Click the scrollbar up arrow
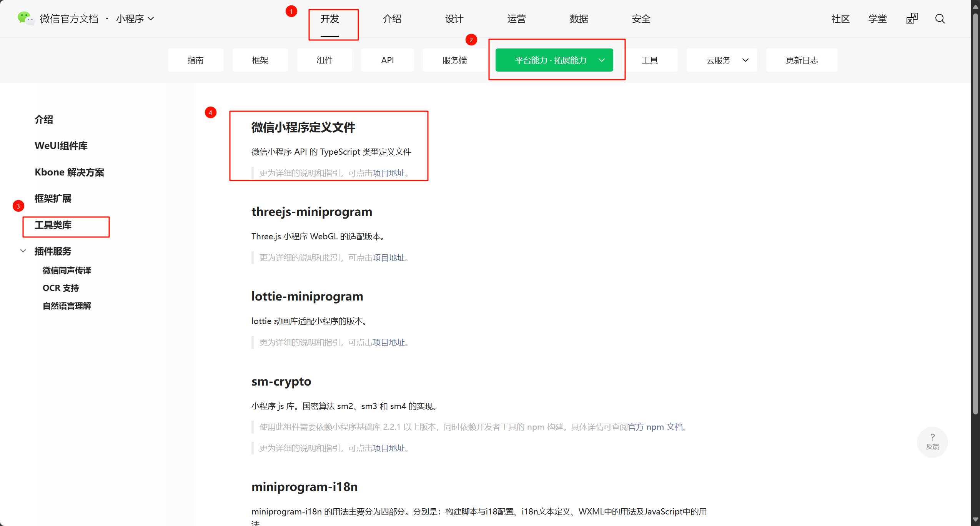Image resolution: width=980 pixels, height=526 pixels. (975, 7)
